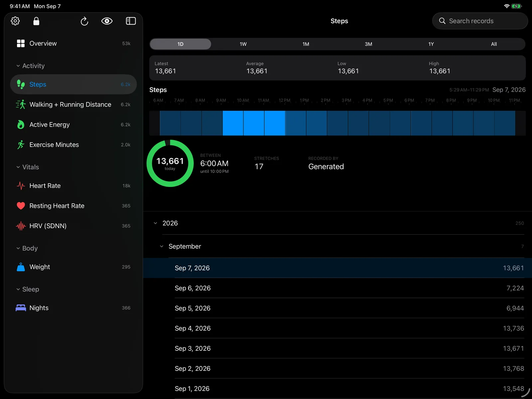Image resolution: width=532 pixels, height=399 pixels.
Task: Collapse the 2026 year group
Action: 155,223
